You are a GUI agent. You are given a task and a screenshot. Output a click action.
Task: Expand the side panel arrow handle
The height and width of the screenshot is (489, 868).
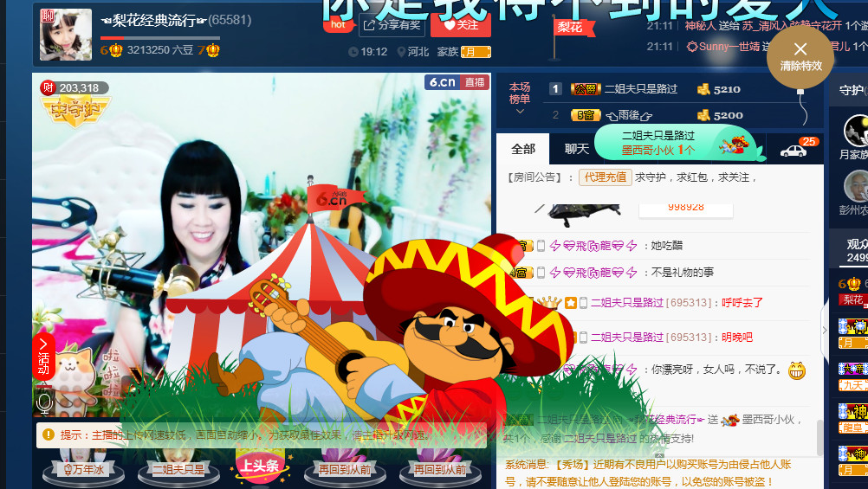(825, 331)
